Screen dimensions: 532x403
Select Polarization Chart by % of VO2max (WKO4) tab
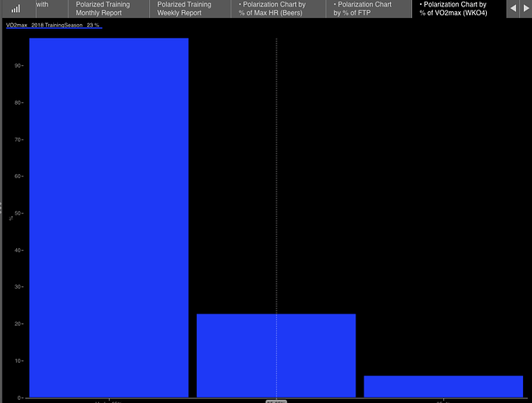pyautogui.click(x=459, y=9)
